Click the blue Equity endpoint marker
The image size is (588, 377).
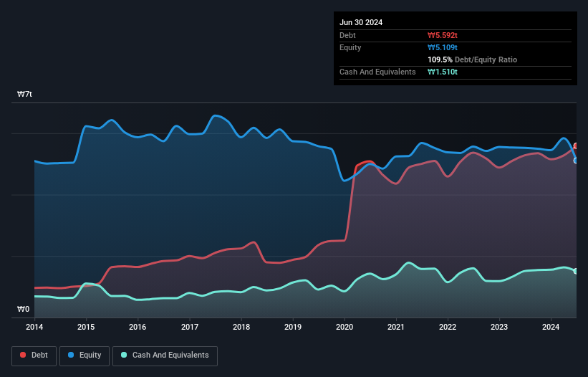point(576,161)
